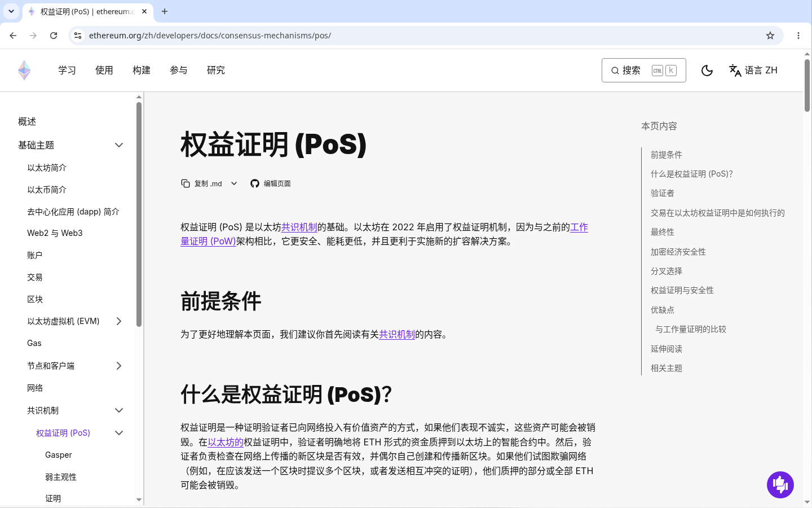Image resolution: width=812 pixels, height=508 pixels.
Task: Click the GitHub icon for 编辑页面
Action: tap(255, 183)
